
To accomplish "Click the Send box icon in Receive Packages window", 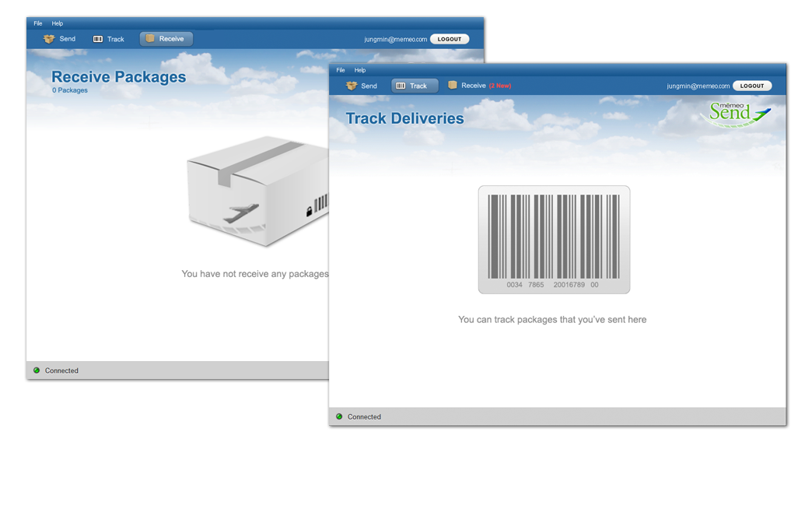I will [x=49, y=39].
